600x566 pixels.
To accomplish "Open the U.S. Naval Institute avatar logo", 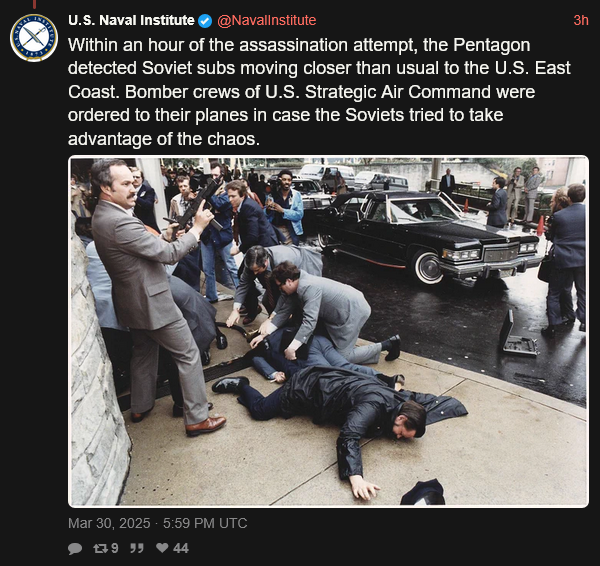I will [x=34, y=38].
